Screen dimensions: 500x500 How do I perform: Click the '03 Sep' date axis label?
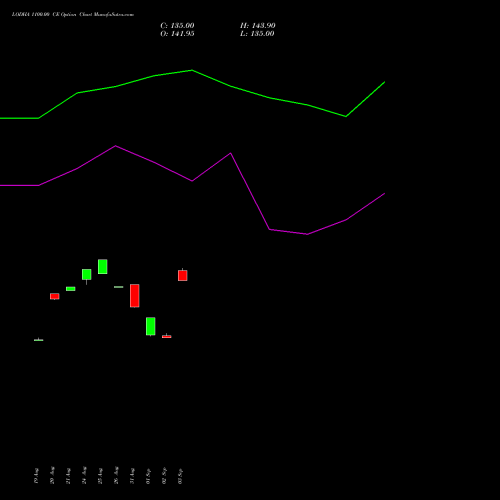pyautogui.click(x=180, y=476)
